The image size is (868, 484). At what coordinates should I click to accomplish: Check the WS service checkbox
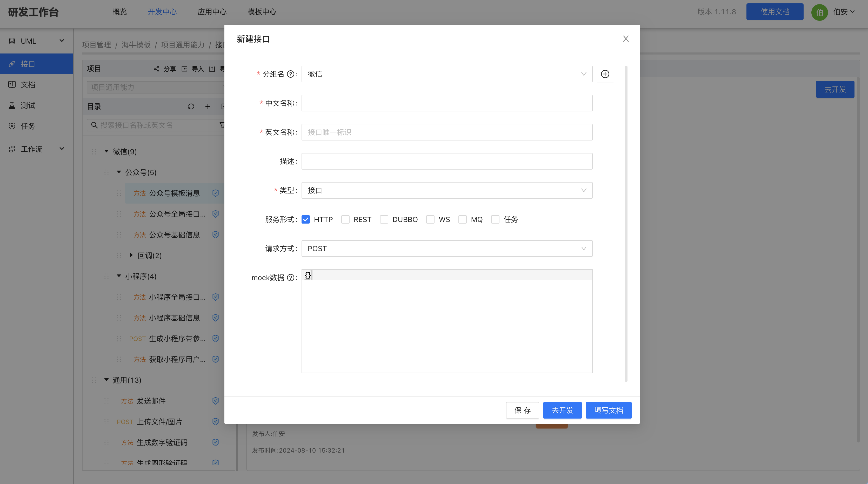pyautogui.click(x=430, y=220)
